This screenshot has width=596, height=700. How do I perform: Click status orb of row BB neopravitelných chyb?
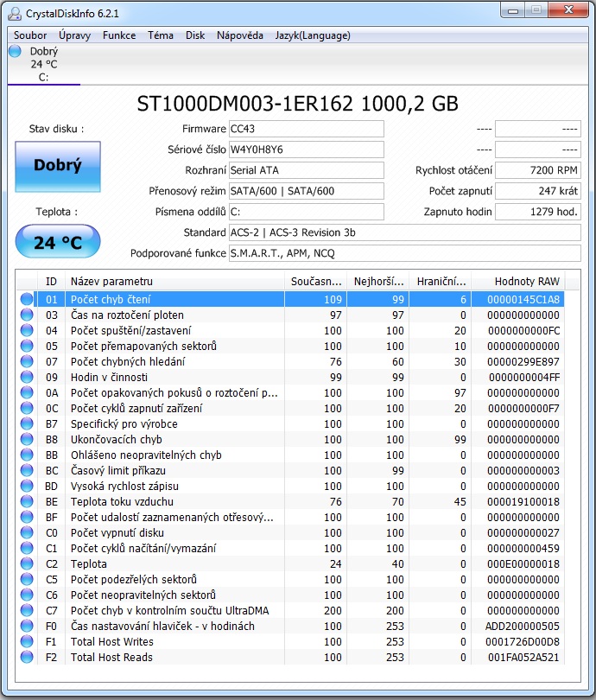(x=27, y=455)
